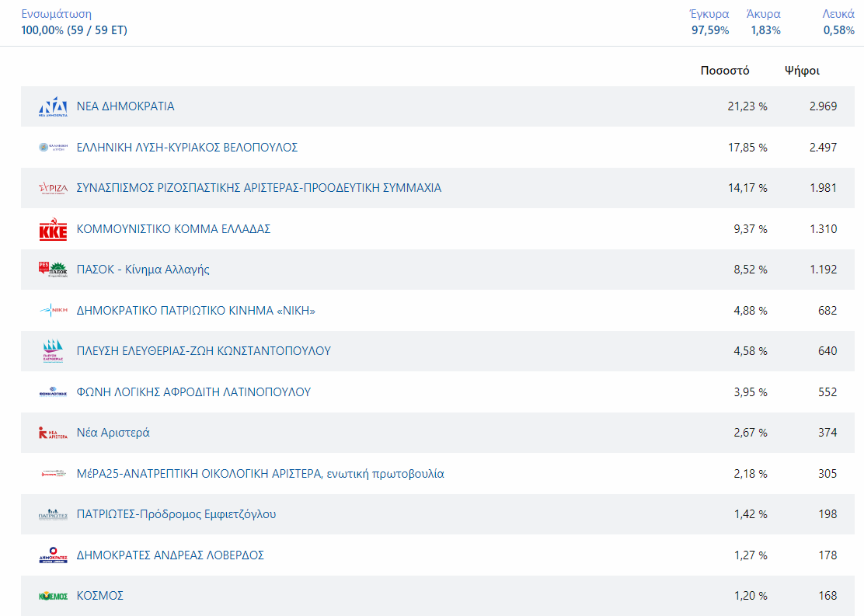864x616 pixels.
Task: Select the valid votes value 97,59%
Action: [710, 30]
